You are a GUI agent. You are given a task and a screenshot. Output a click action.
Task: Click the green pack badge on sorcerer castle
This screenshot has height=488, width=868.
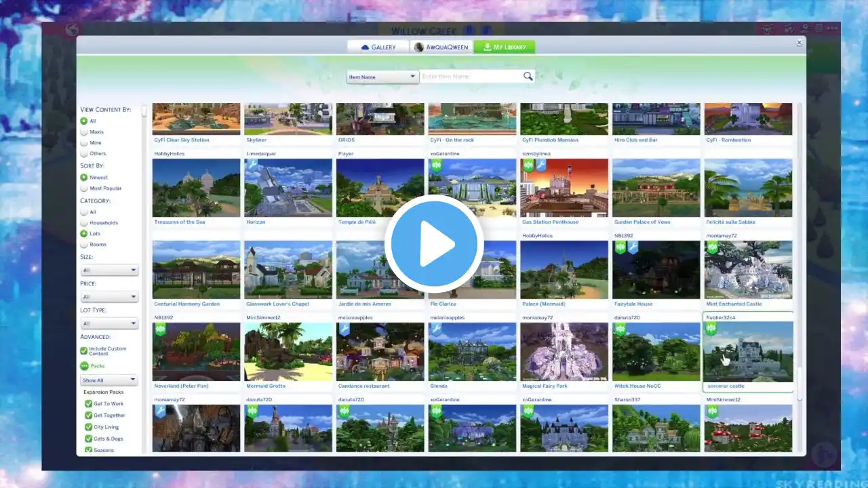click(711, 329)
